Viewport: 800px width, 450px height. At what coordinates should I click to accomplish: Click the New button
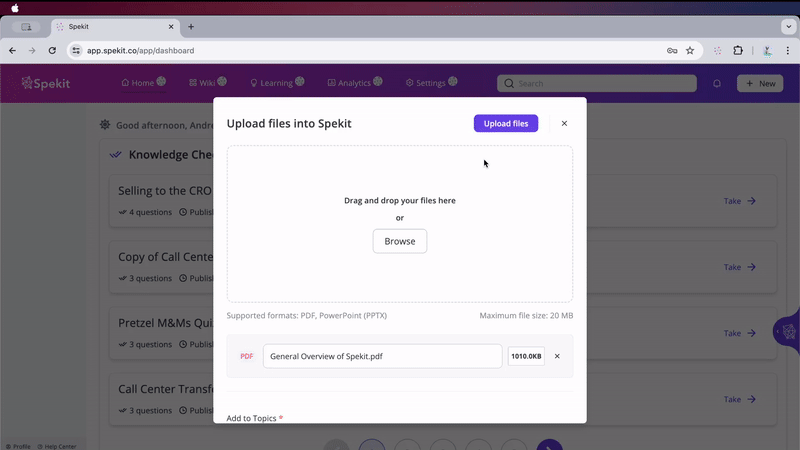point(760,83)
